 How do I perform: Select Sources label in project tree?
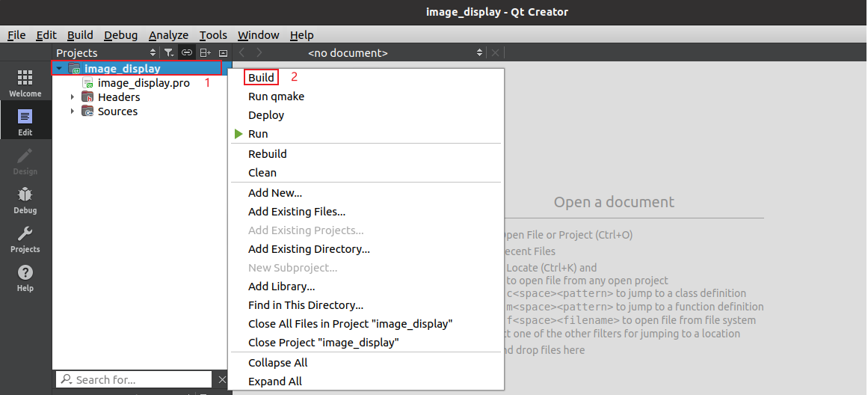point(118,111)
